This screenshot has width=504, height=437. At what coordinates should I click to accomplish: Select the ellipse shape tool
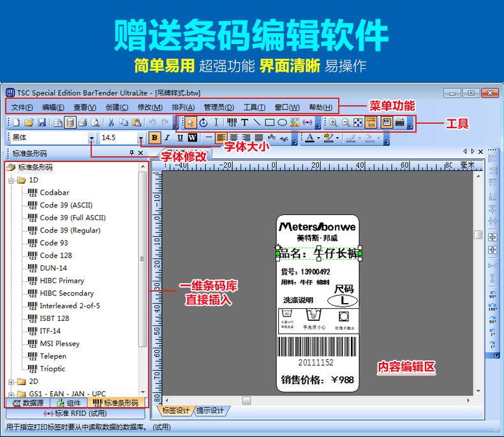point(282,122)
